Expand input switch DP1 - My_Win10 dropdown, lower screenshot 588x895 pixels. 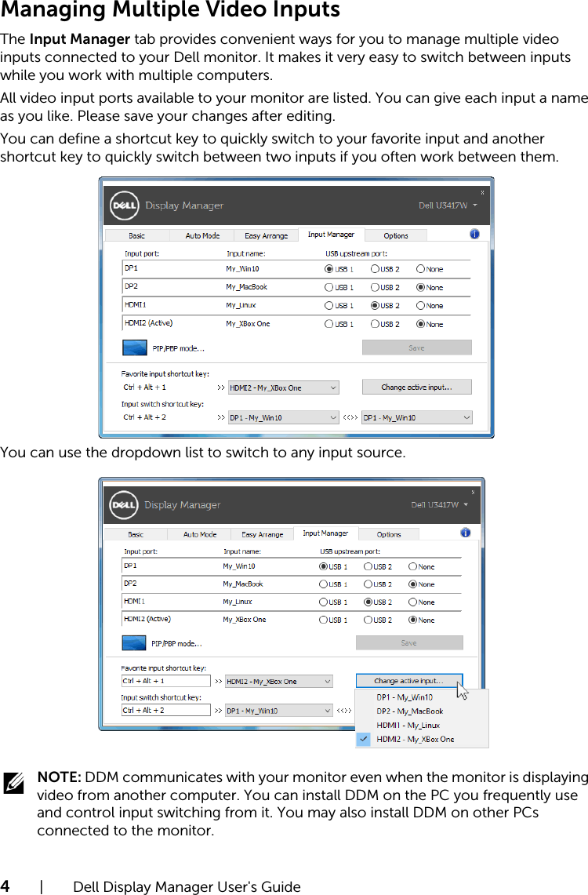[279, 711]
